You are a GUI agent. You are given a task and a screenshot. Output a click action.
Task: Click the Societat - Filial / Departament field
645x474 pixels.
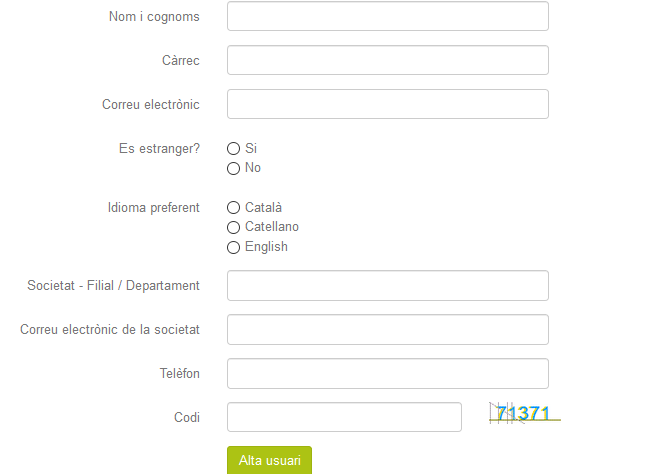(x=387, y=286)
